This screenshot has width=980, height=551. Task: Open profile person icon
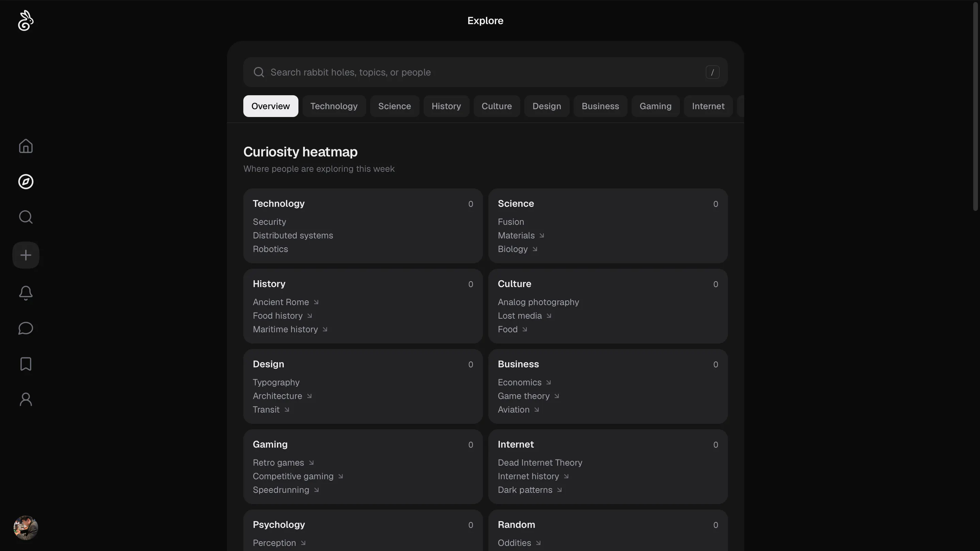pos(26,400)
